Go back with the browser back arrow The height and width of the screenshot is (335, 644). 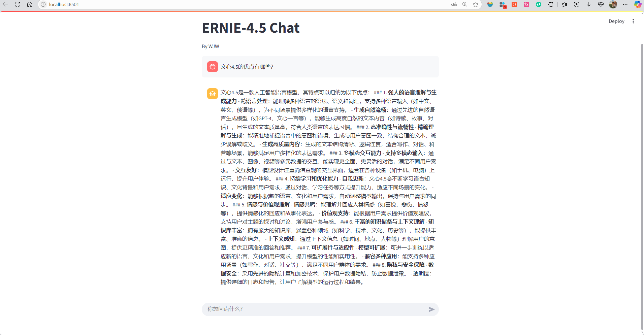[5, 4]
